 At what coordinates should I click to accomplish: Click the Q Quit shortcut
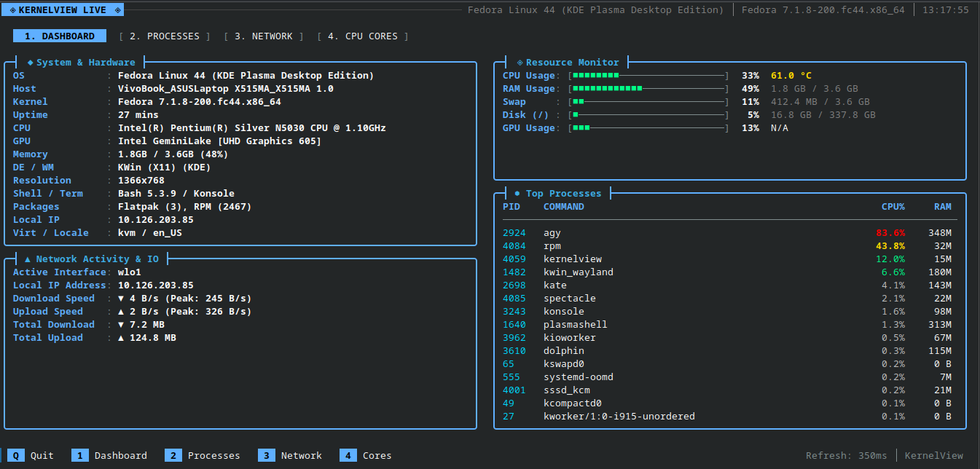click(x=31, y=455)
